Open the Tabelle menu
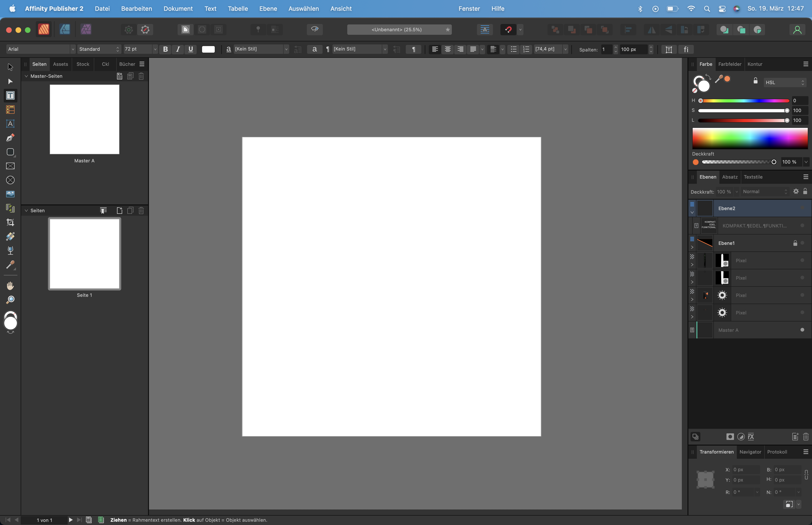The width and height of the screenshot is (812, 525). [238, 8]
